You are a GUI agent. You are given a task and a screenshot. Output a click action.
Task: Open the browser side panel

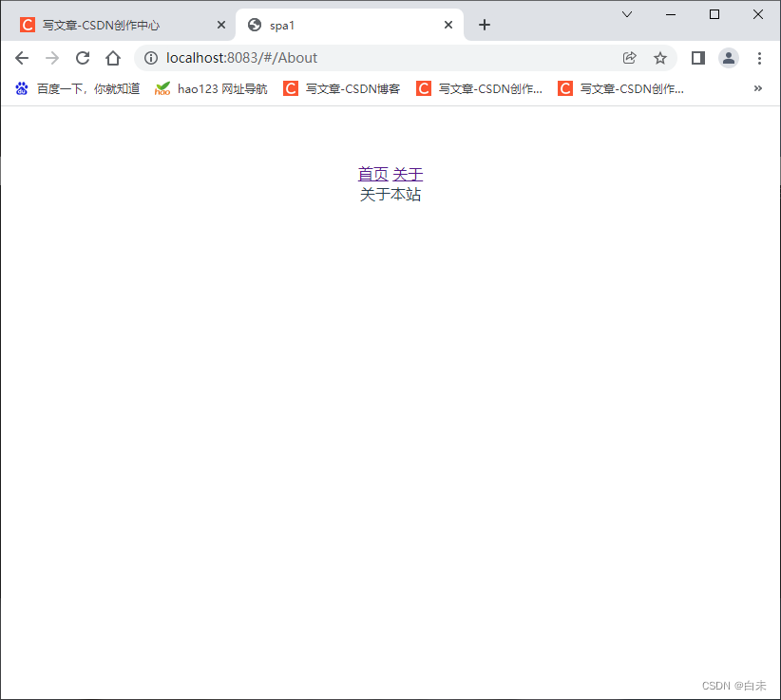698,58
